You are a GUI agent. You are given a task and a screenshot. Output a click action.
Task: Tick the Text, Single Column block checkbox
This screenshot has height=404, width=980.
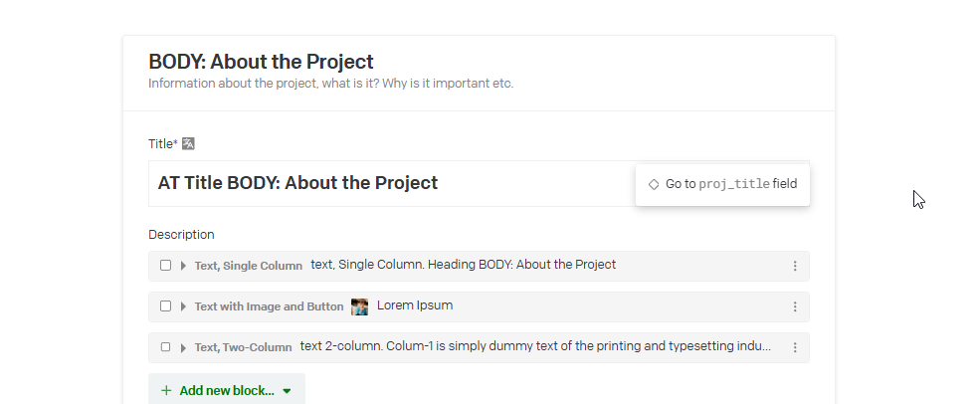click(165, 266)
